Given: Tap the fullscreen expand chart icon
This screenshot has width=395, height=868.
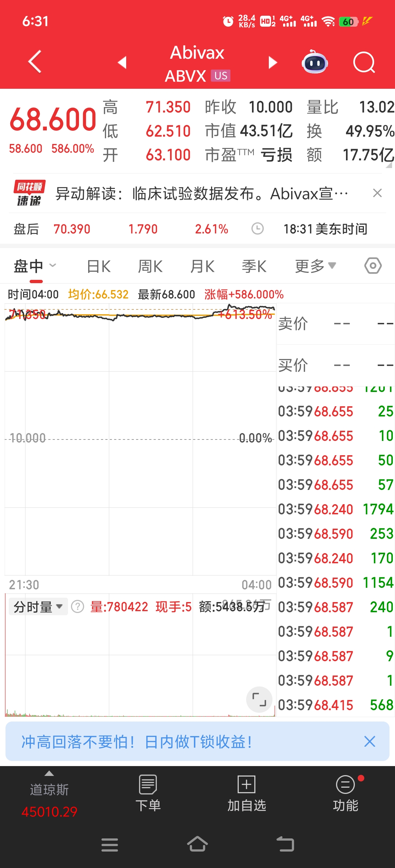Looking at the screenshot, I should pos(259,699).
